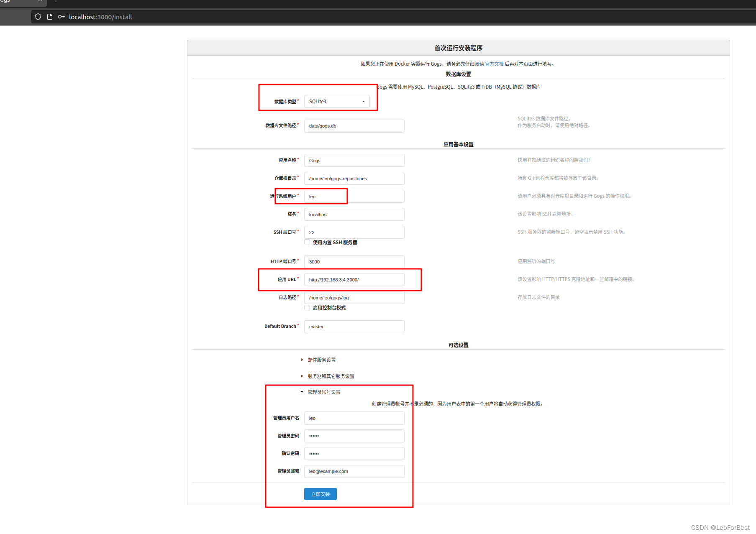Enable the console mode checkbox
The height and width of the screenshot is (534, 756).
(307, 308)
